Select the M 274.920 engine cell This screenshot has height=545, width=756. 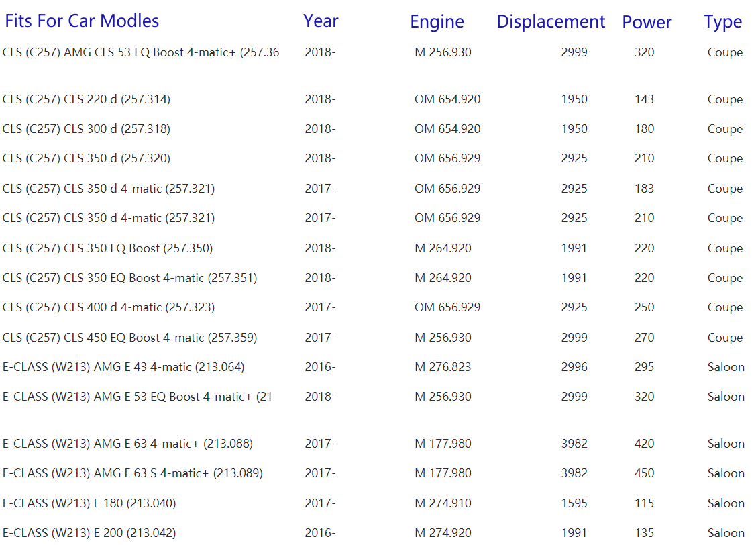click(443, 533)
